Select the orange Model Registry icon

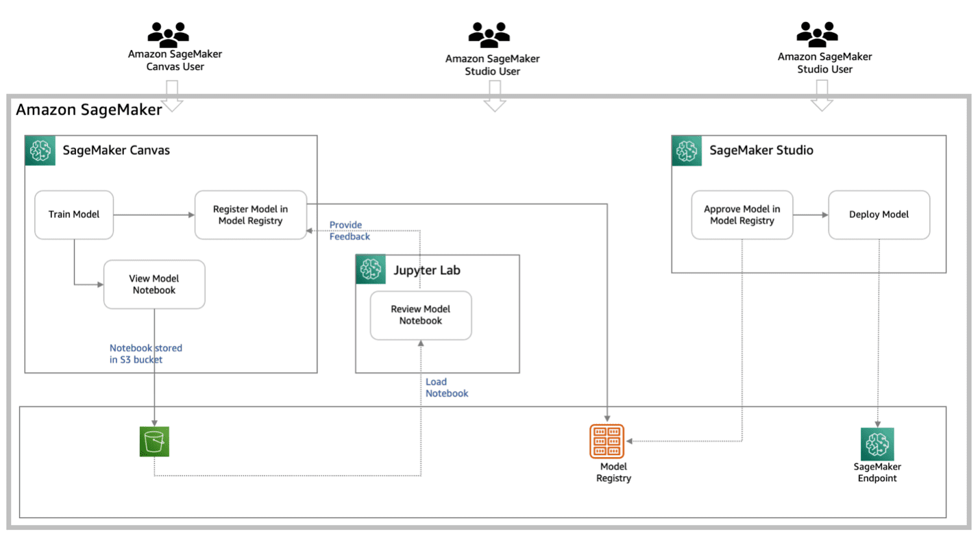coord(607,441)
